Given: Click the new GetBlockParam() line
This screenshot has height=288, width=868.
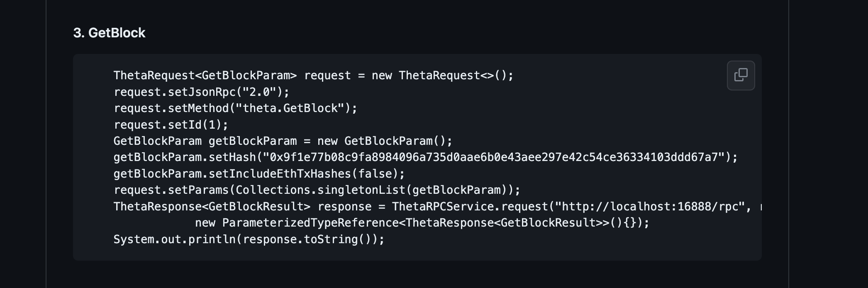Looking at the screenshot, I should [283, 141].
